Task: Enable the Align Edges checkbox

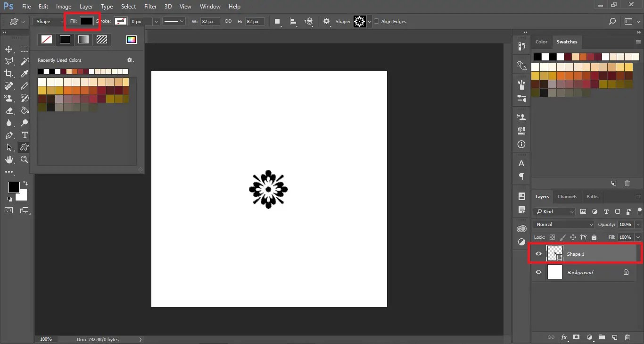Action: click(377, 21)
